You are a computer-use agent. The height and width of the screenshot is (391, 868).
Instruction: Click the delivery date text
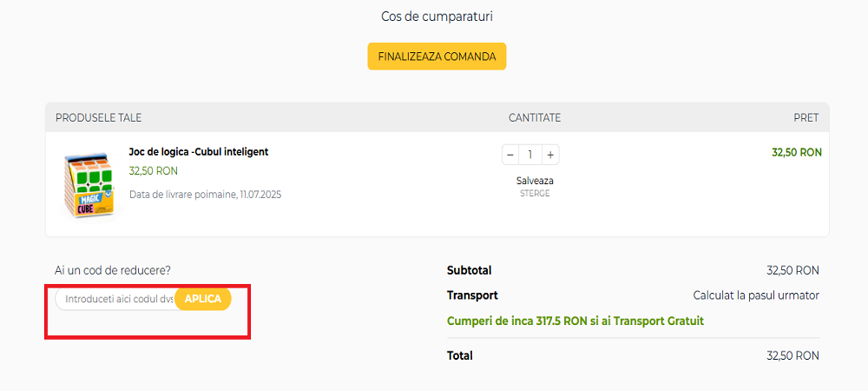pyautogui.click(x=205, y=195)
